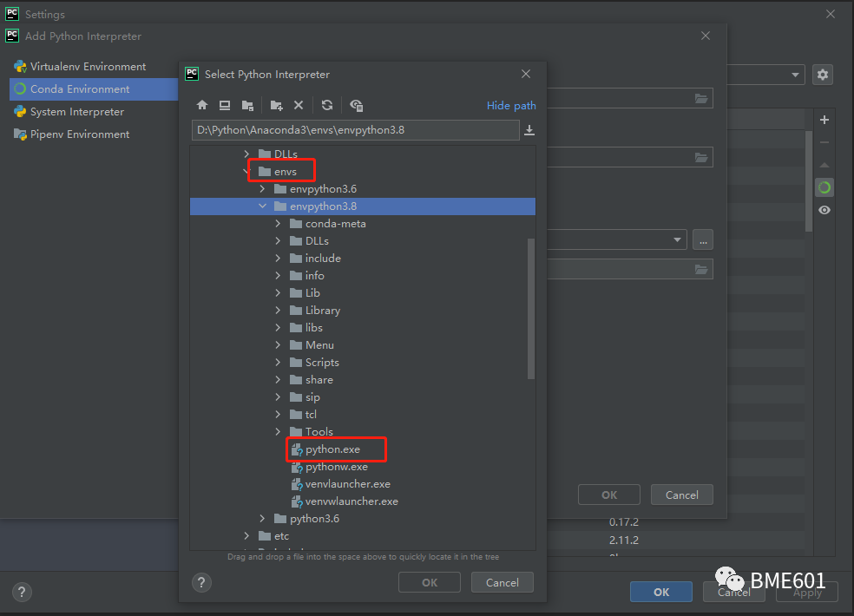Upgrade package with up arrow icon
The image size is (854, 616).
click(x=824, y=165)
